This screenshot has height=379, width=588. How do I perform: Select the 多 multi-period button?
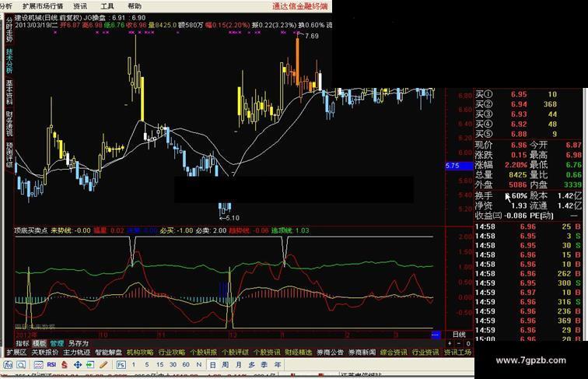(251, 365)
